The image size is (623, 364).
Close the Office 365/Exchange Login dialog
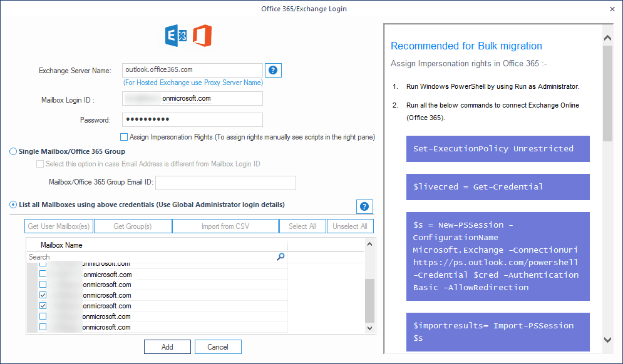pos(612,9)
